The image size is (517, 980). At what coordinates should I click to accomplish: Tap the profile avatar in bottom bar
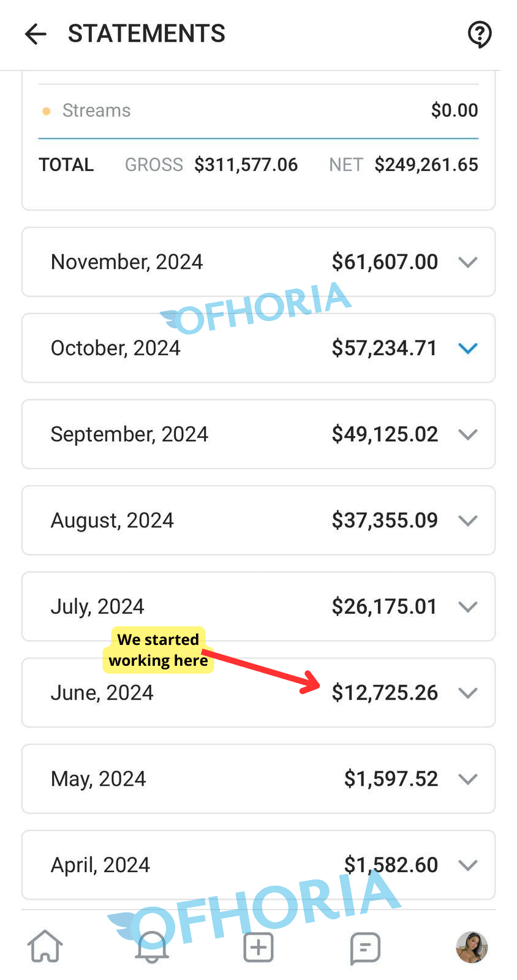click(471, 947)
